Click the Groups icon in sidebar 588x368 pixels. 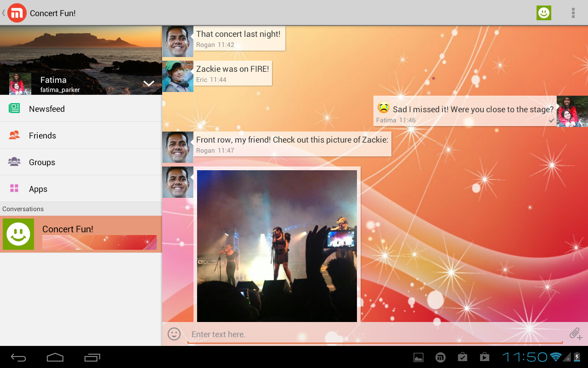pos(14,162)
